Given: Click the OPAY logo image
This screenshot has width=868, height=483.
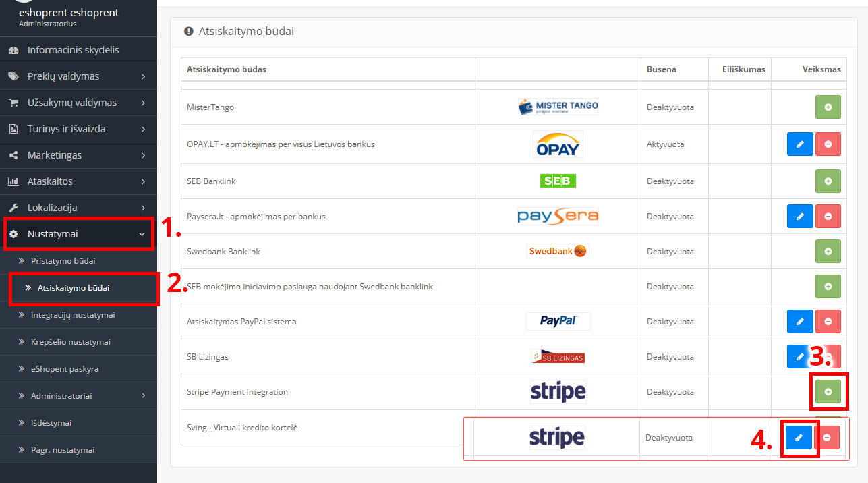Looking at the screenshot, I should point(558,144).
